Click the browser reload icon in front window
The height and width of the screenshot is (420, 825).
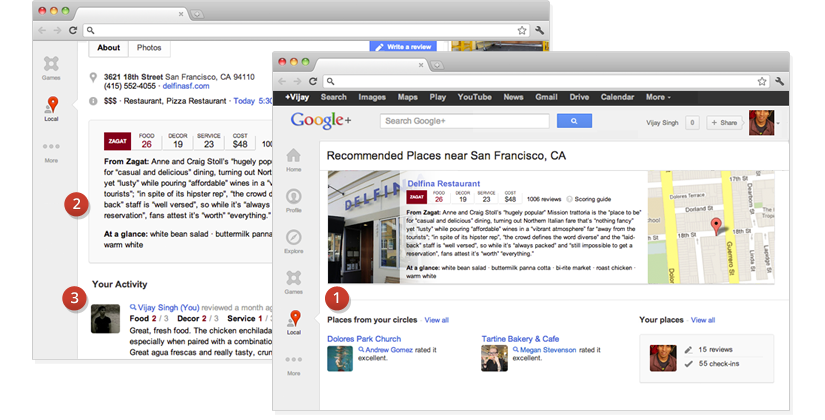[x=314, y=81]
